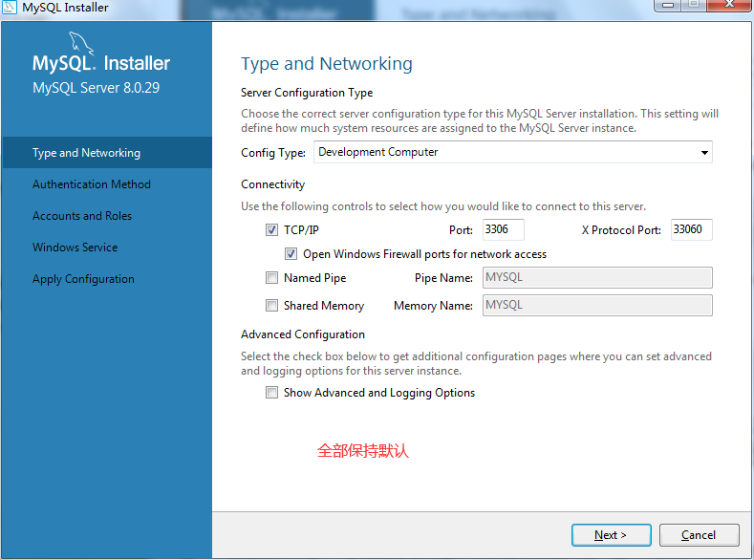Click the X Protocol Port field 33060
Screen dimensions: 754x560
coord(692,229)
